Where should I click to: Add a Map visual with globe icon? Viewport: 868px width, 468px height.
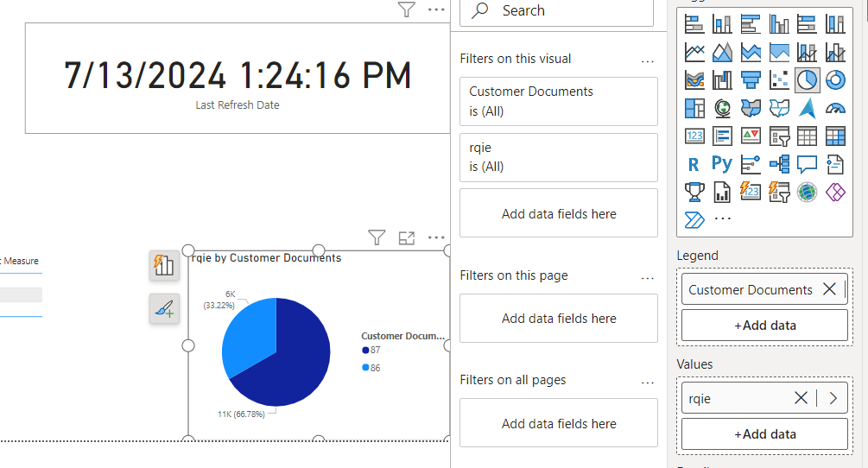pyautogui.click(x=722, y=109)
